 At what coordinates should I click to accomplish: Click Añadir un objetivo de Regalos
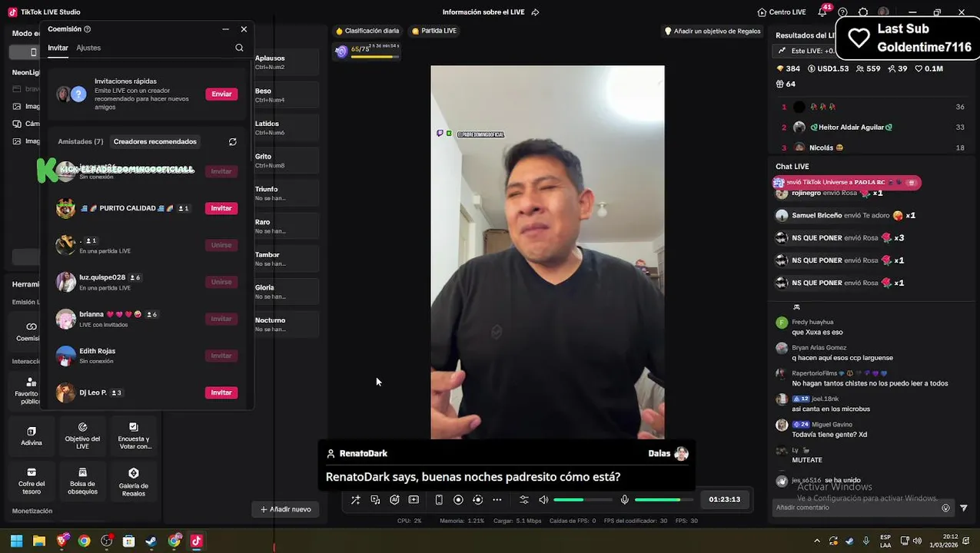coord(713,31)
